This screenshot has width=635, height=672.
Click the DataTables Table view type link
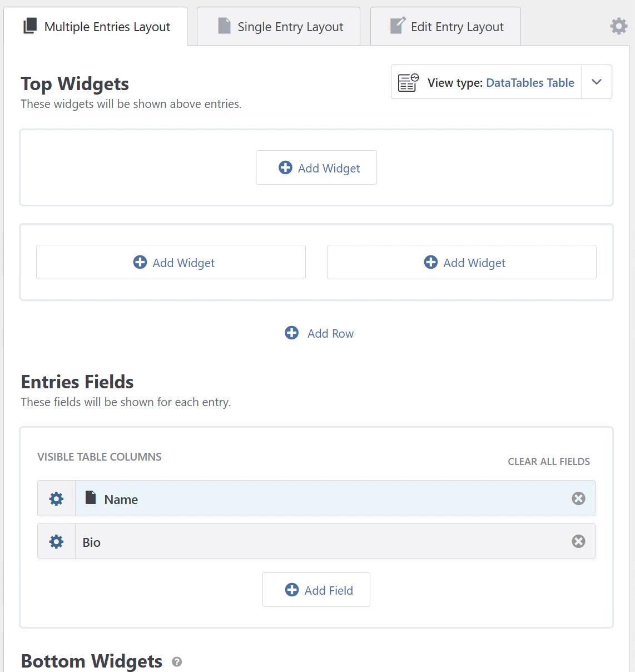click(x=530, y=83)
